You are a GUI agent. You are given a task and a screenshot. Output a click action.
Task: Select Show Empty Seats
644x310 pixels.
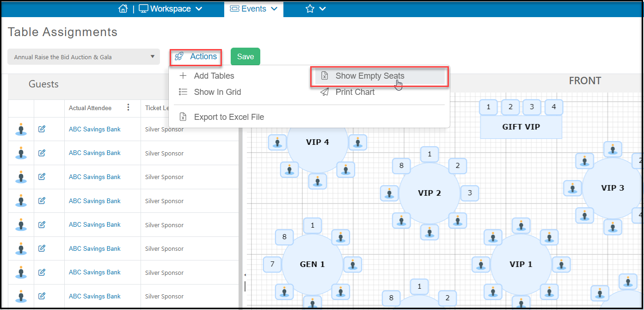(x=380, y=76)
